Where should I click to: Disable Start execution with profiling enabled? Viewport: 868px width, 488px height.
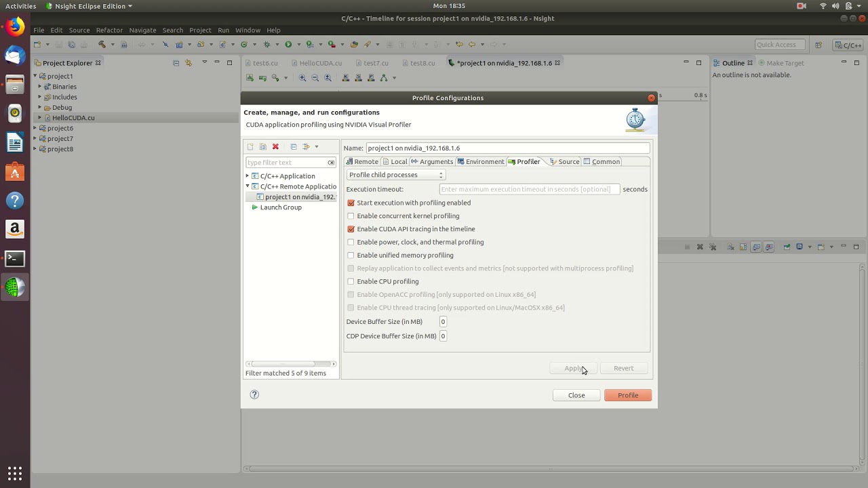click(x=351, y=203)
